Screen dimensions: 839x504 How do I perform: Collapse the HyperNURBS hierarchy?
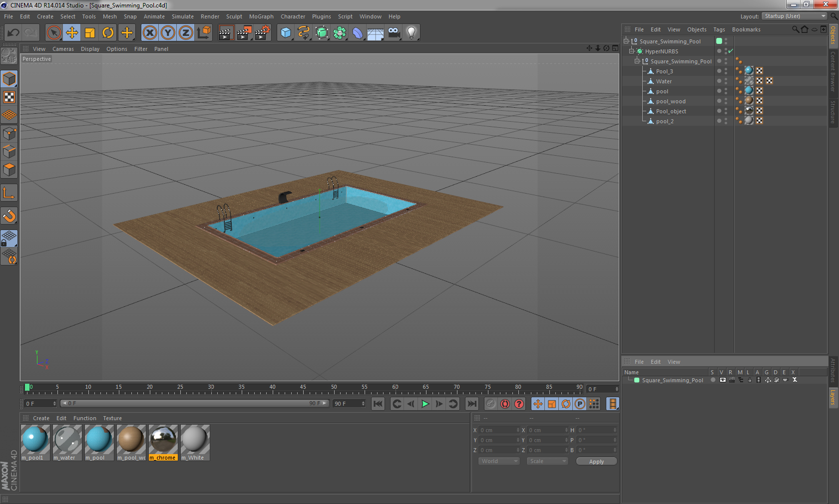[631, 51]
